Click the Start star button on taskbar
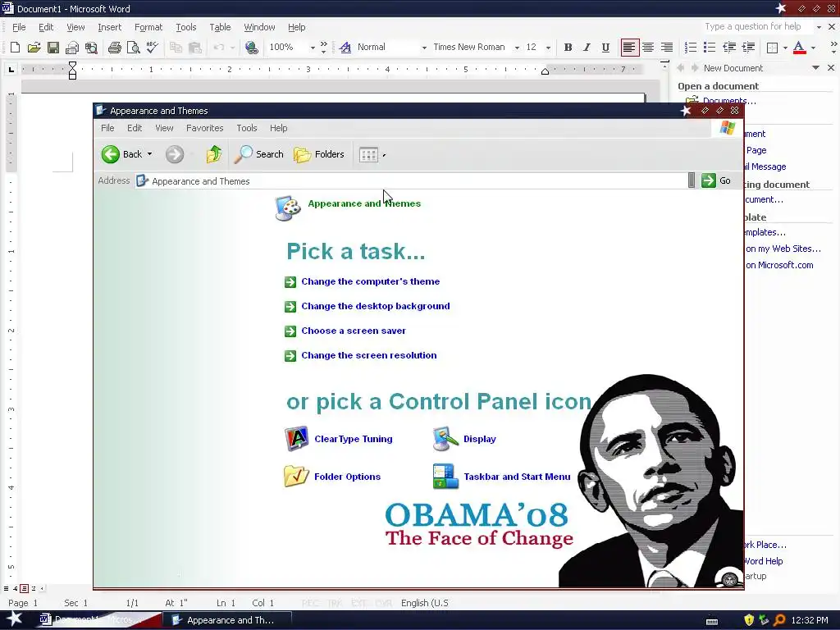Image resolution: width=840 pixels, height=630 pixels. 14,619
